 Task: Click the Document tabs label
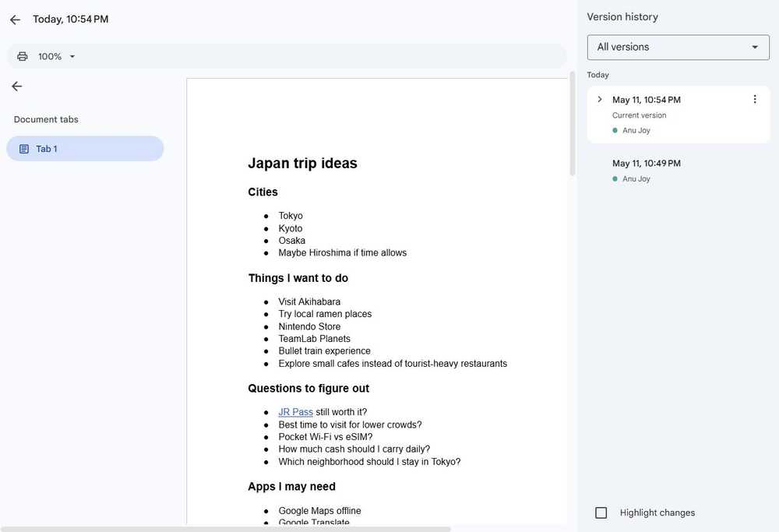(x=46, y=119)
